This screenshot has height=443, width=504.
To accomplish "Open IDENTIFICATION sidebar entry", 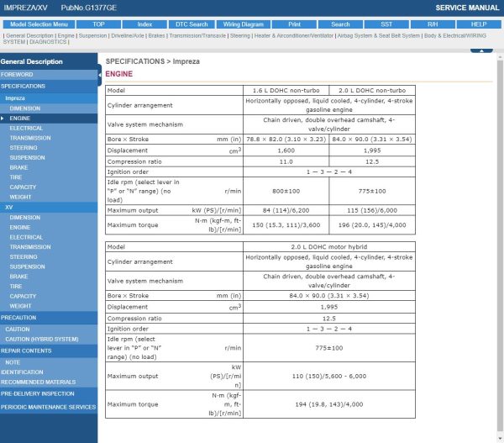I will (49, 372).
